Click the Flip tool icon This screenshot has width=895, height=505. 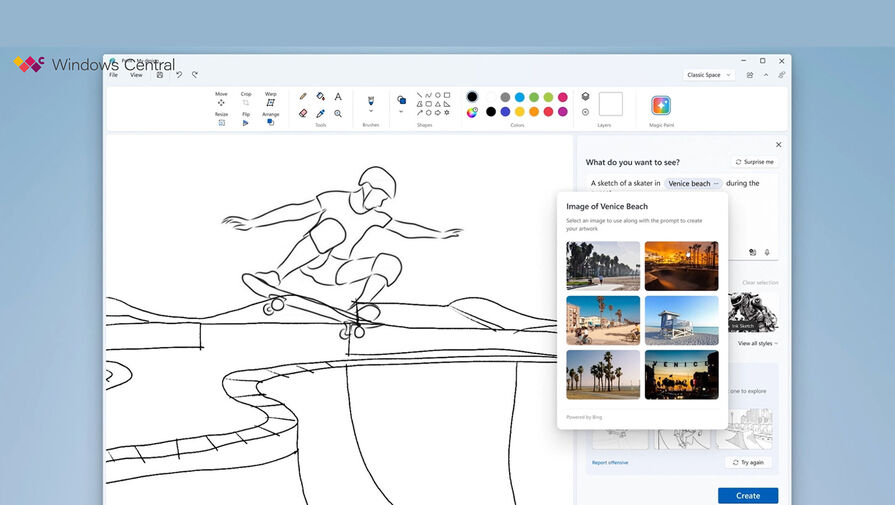click(245, 123)
